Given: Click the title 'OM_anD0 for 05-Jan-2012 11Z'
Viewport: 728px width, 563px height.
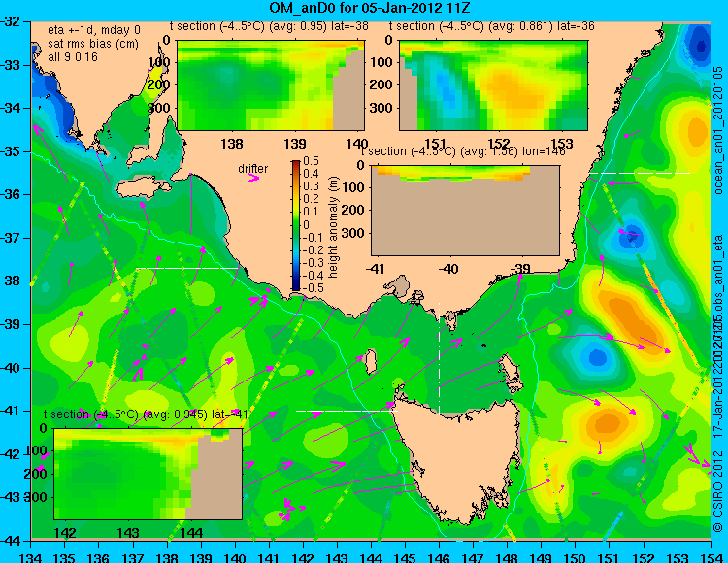Looking at the screenshot, I should pyautogui.click(x=370, y=8).
